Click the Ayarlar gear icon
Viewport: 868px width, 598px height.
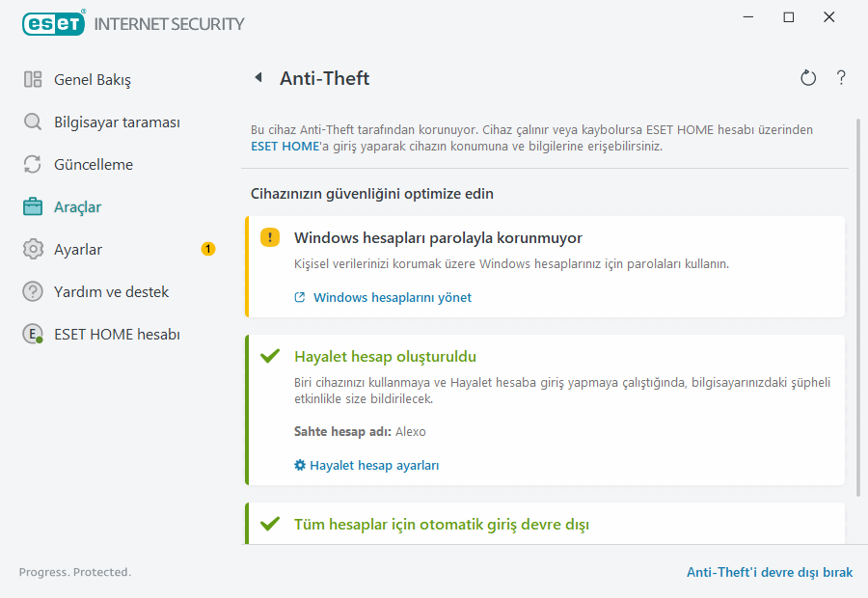click(31, 249)
